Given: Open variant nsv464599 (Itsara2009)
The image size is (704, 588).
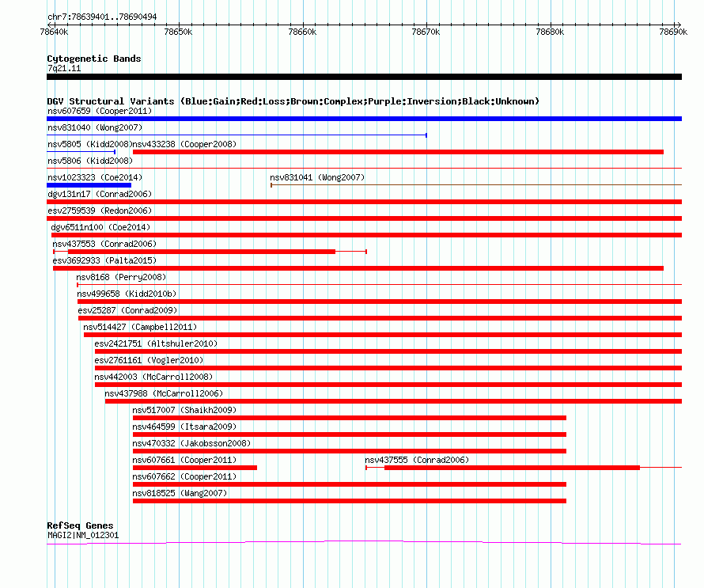Looking at the screenshot, I should [x=184, y=427].
